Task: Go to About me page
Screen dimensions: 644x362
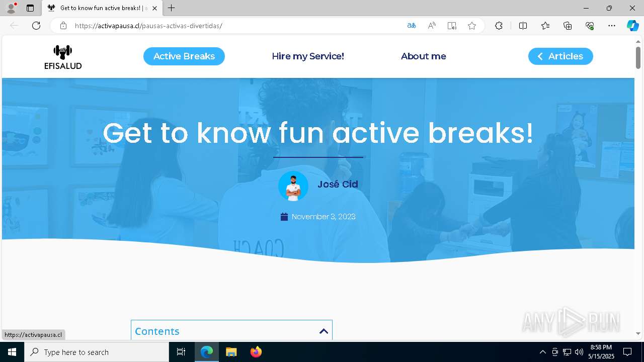Action: click(424, 56)
